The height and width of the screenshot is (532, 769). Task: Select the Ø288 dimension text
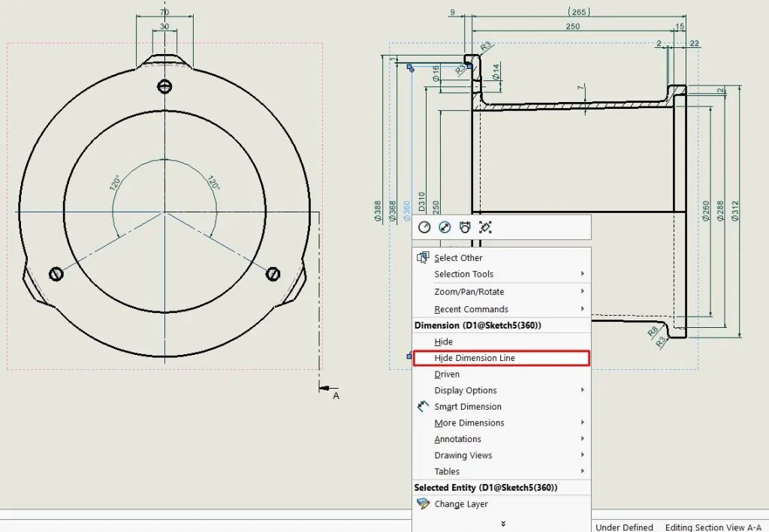[720, 211]
